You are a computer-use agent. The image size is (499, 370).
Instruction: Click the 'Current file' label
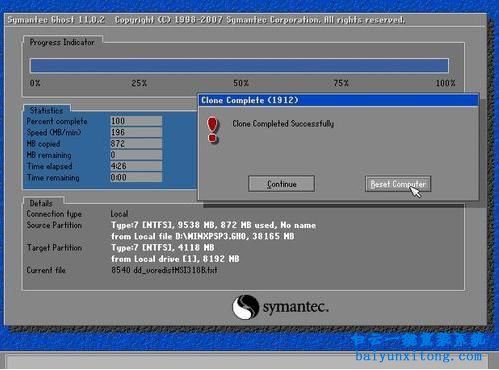(46, 270)
